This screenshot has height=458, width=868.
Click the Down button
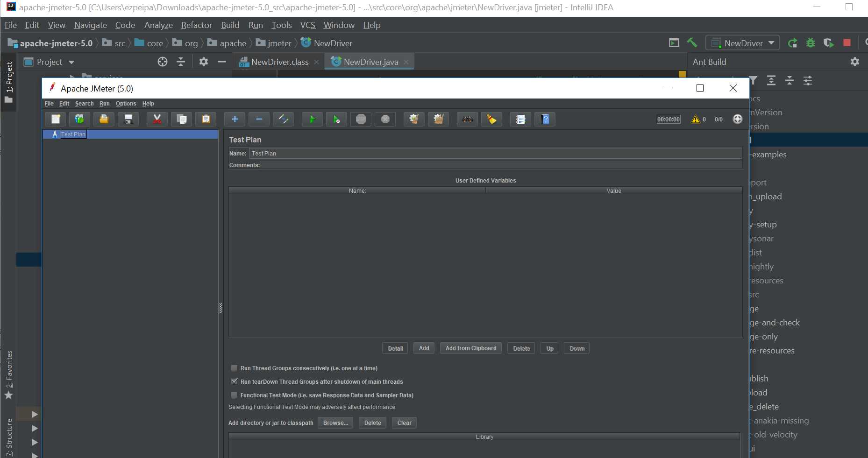(x=577, y=348)
